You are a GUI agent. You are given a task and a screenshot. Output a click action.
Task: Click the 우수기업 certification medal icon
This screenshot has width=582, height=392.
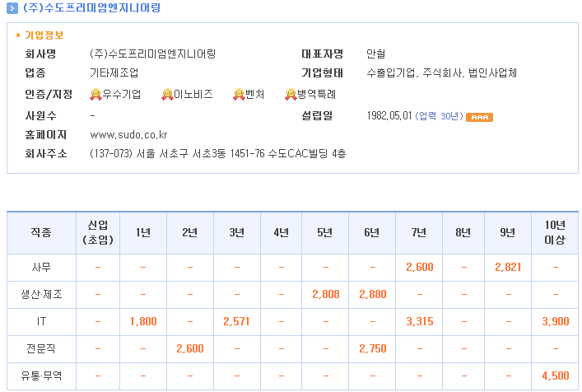(x=95, y=94)
